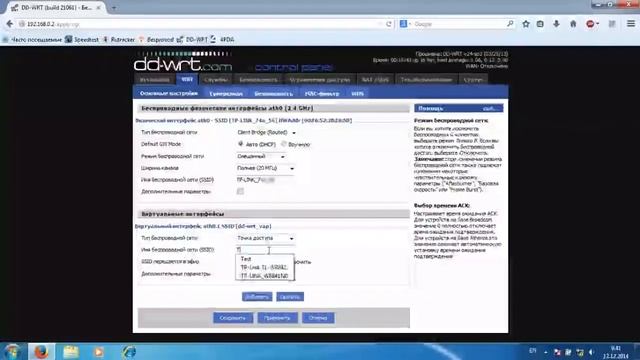This screenshot has width=640, height=360.
Task: Open the Firefox hamburger menu
Action: (x=631, y=24)
